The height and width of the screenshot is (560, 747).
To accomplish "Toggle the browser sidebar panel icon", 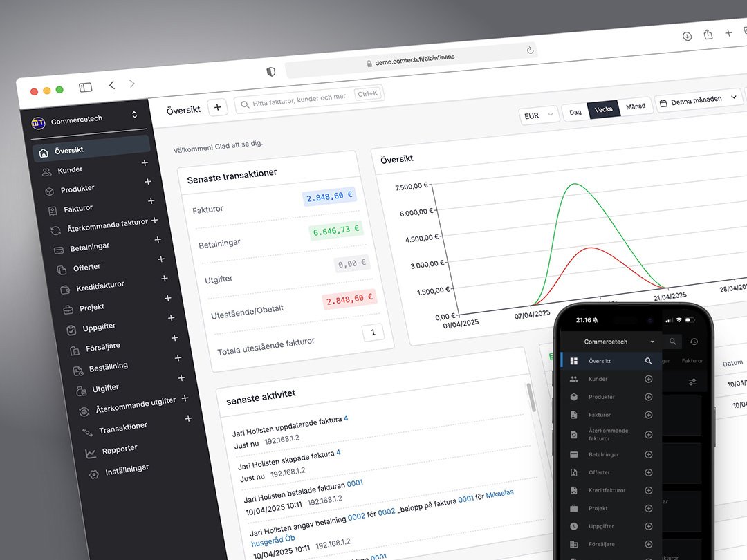I will (x=85, y=87).
